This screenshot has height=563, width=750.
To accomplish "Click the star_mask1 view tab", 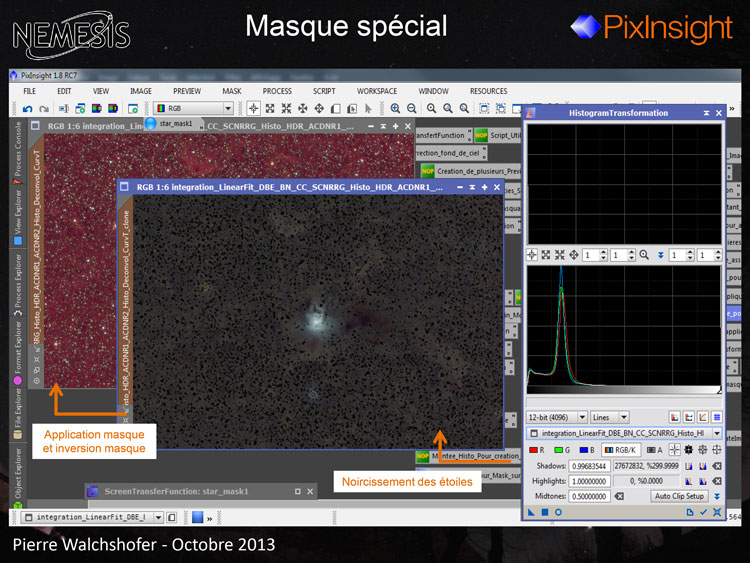I will (175, 124).
